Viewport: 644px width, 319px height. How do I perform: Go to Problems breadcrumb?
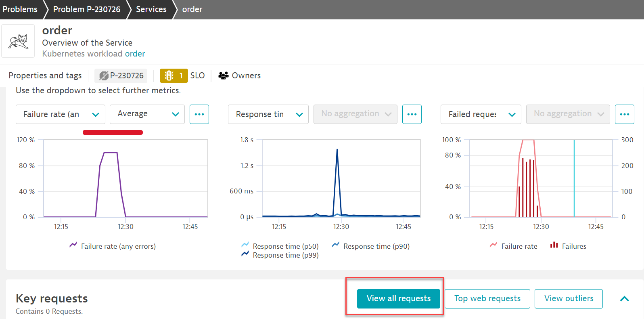(x=20, y=9)
